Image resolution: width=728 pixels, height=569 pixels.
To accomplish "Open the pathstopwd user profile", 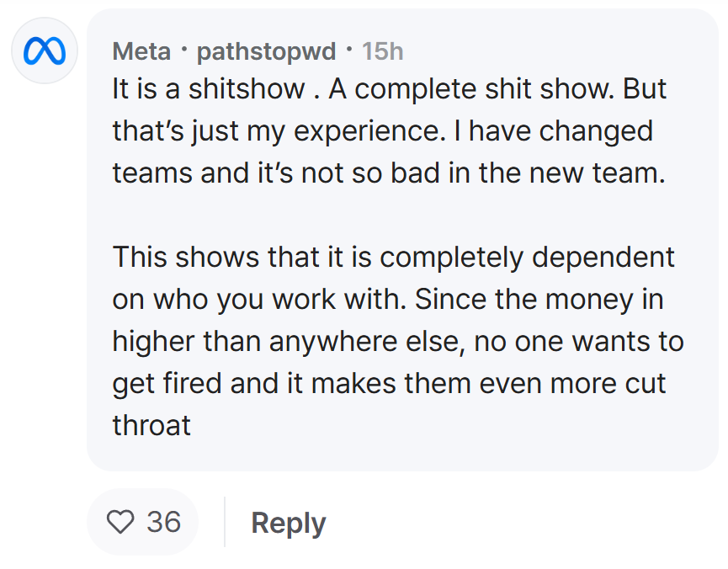I will pyautogui.click(x=266, y=51).
